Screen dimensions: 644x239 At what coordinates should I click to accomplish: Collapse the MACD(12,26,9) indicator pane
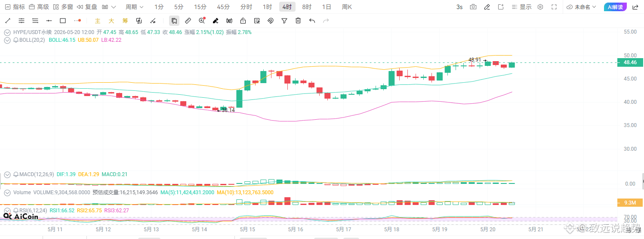point(7,174)
